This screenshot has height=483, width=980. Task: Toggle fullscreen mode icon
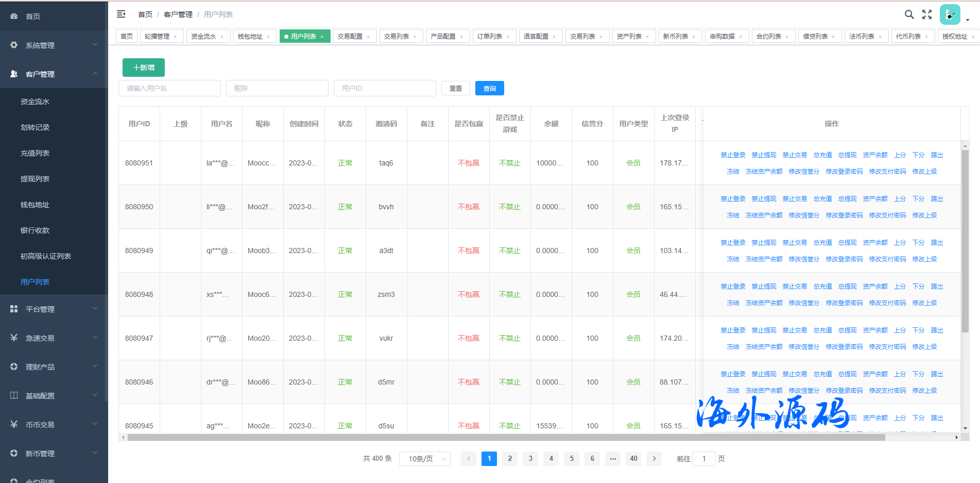click(x=927, y=14)
